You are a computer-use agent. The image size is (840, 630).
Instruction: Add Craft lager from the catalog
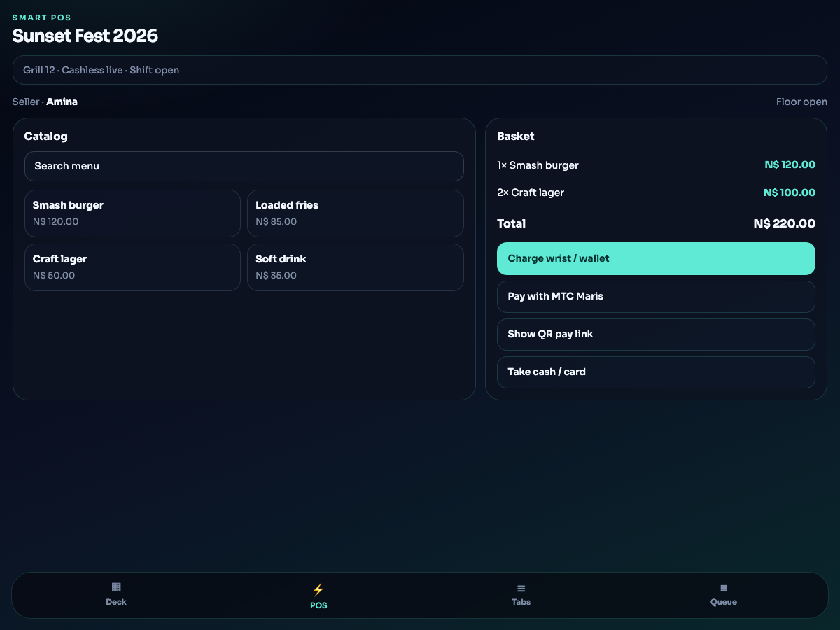point(132,267)
